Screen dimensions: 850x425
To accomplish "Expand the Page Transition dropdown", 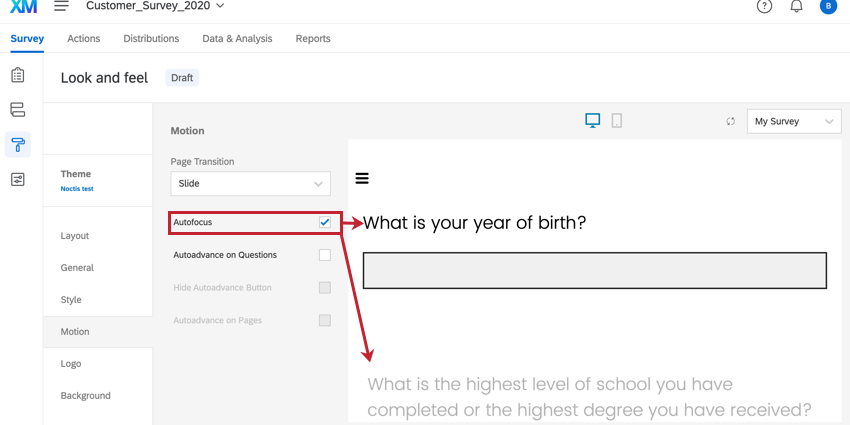I will [x=250, y=184].
